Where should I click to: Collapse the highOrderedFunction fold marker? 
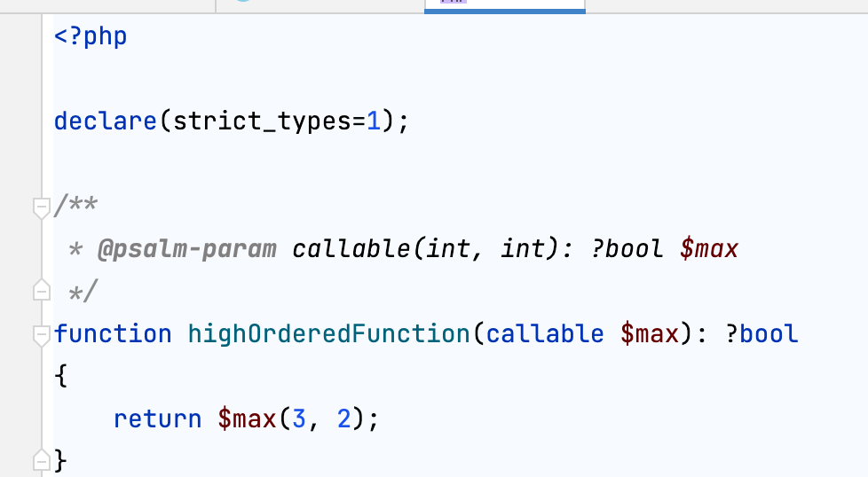[41, 335]
